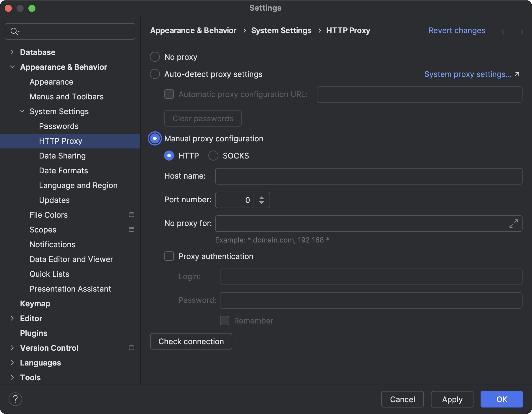The width and height of the screenshot is (532, 414).
Task: Click the Host name input field
Action: pyautogui.click(x=368, y=176)
